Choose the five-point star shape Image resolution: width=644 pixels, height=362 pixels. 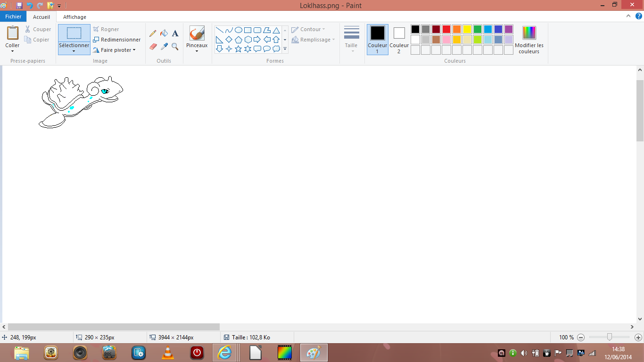(x=238, y=49)
